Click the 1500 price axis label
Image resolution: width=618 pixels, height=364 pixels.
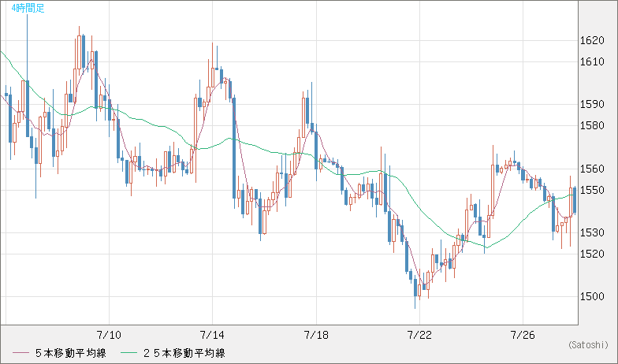(x=592, y=296)
